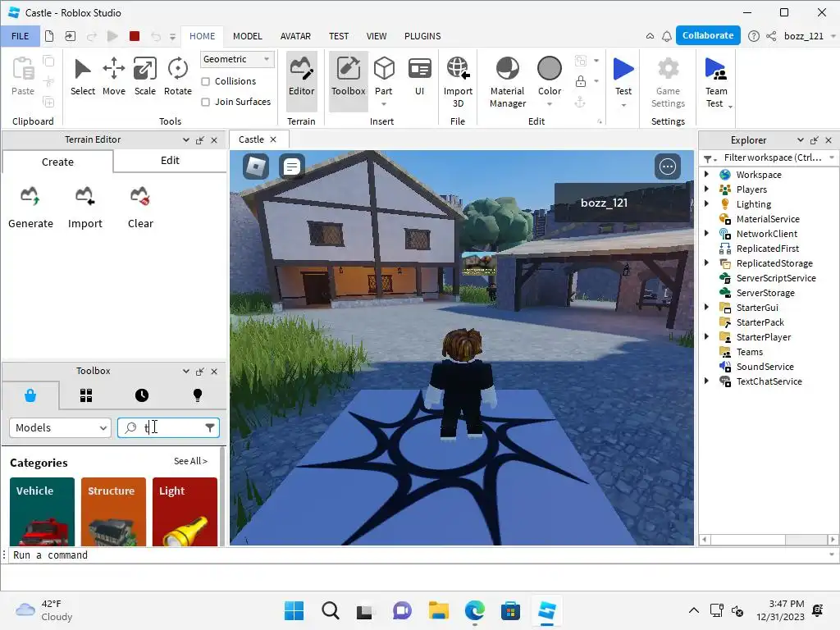Click the Roblox menu icon in viewport
840x630 pixels.
256,167
